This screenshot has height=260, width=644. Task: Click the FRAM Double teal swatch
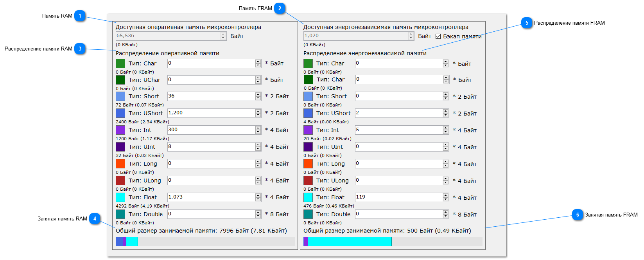[308, 214]
